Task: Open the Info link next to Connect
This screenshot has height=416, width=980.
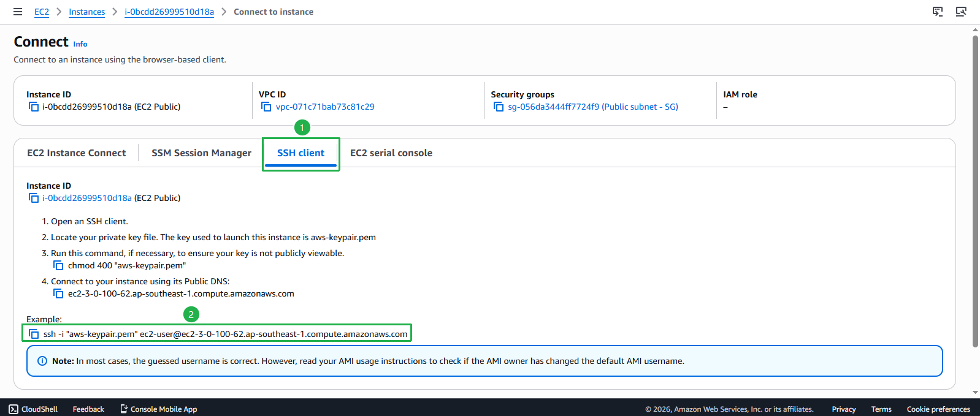Action: 80,44
